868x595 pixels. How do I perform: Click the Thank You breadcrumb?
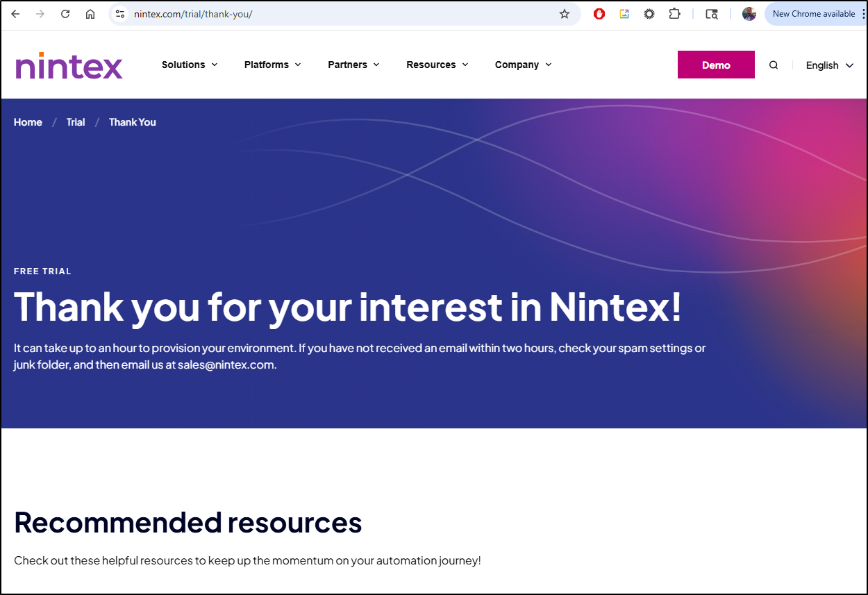(133, 122)
